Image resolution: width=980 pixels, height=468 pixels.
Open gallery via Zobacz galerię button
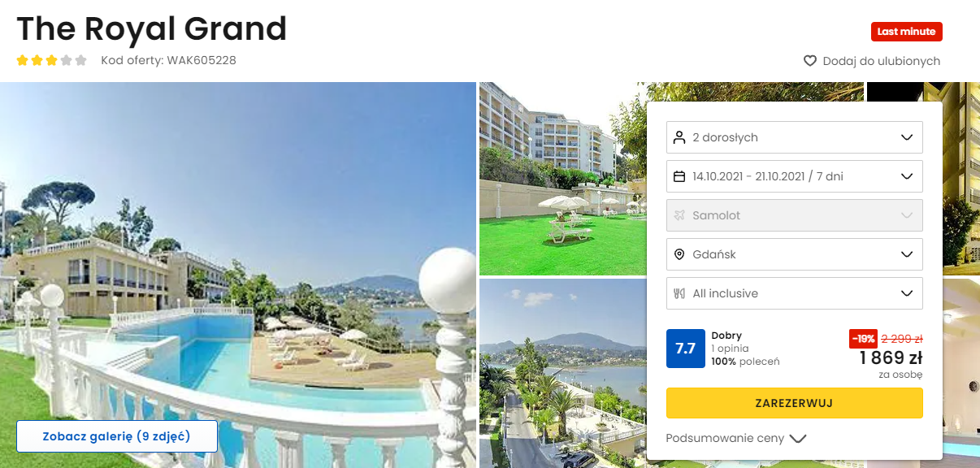(117, 436)
